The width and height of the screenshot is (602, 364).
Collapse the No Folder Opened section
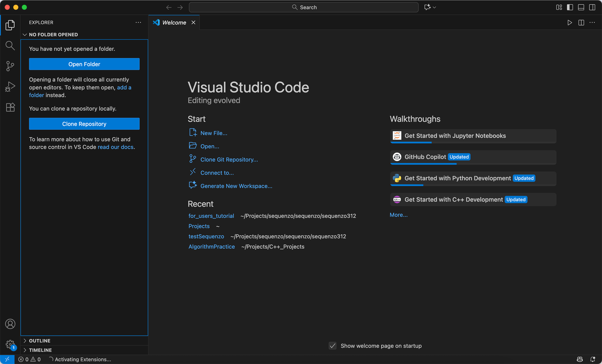tap(53, 34)
